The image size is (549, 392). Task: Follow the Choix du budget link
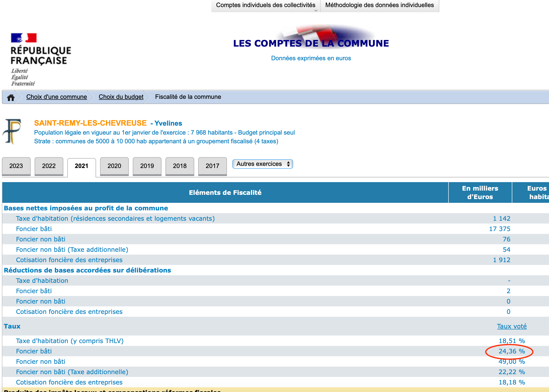click(121, 97)
